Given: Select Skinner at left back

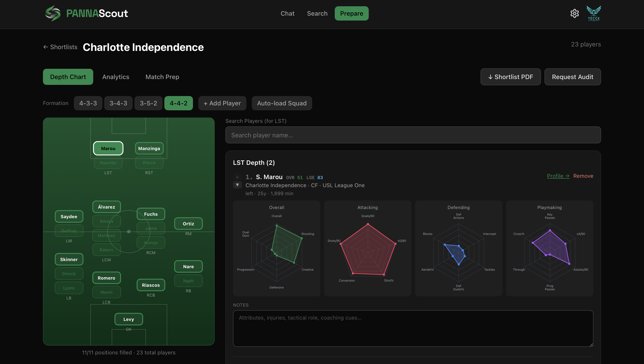Looking at the screenshot, I should 69,259.
